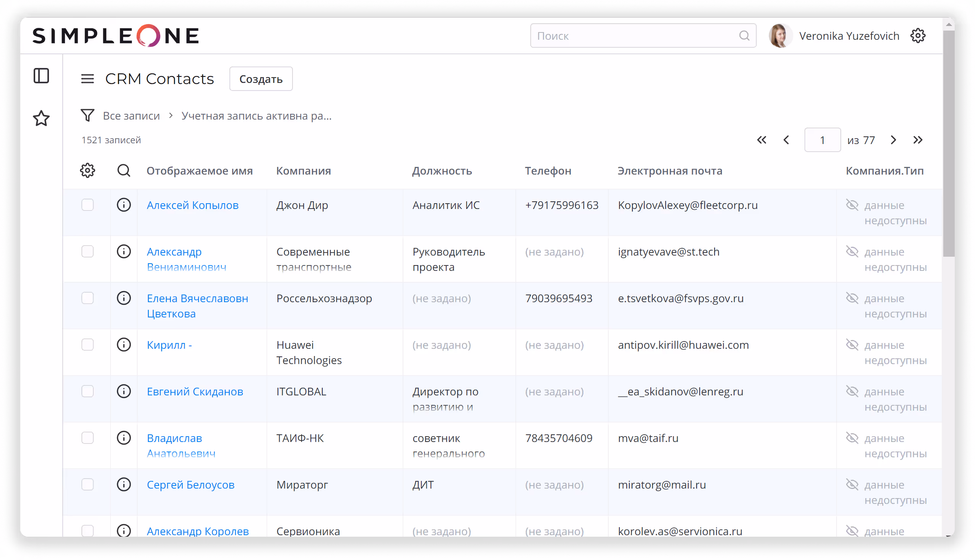Open info for Алексей Копылов row
The width and height of the screenshot is (975, 560).
pyautogui.click(x=123, y=205)
